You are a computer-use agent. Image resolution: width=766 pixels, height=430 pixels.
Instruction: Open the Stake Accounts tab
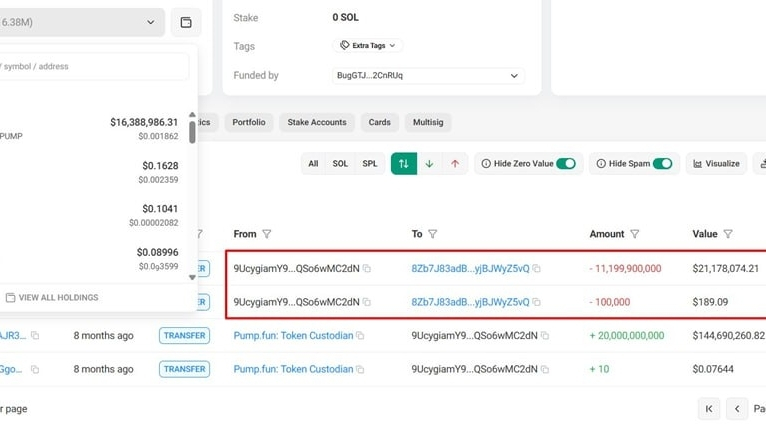pos(317,122)
